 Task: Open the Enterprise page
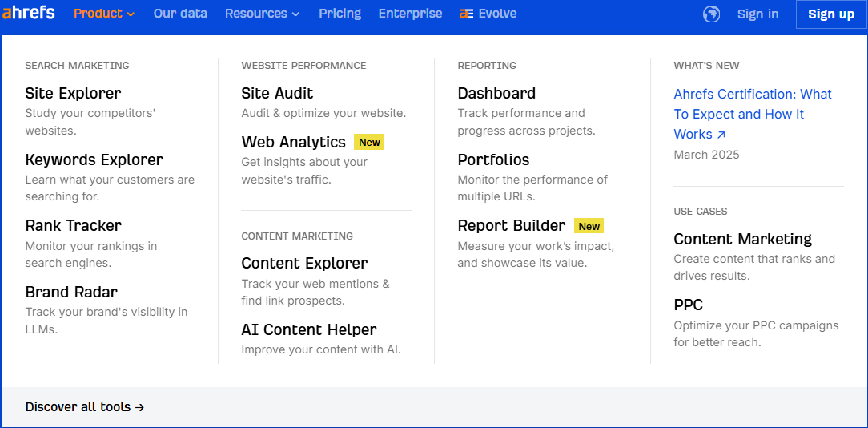[x=410, y=14]
